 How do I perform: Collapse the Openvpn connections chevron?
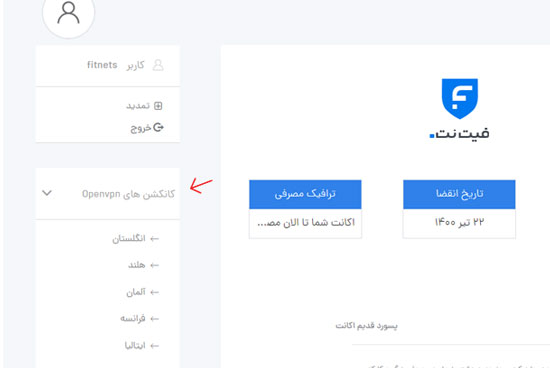(47, 193)
